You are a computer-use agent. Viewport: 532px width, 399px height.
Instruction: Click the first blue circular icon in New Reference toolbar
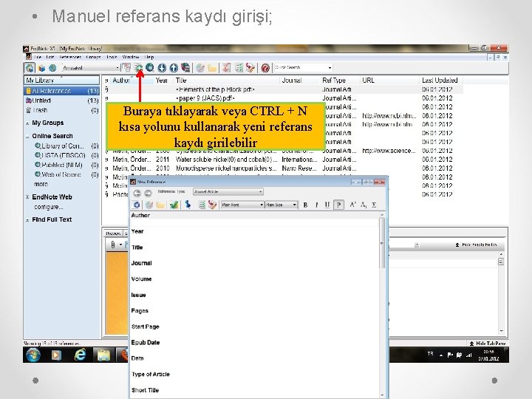(x=137, y=205)
